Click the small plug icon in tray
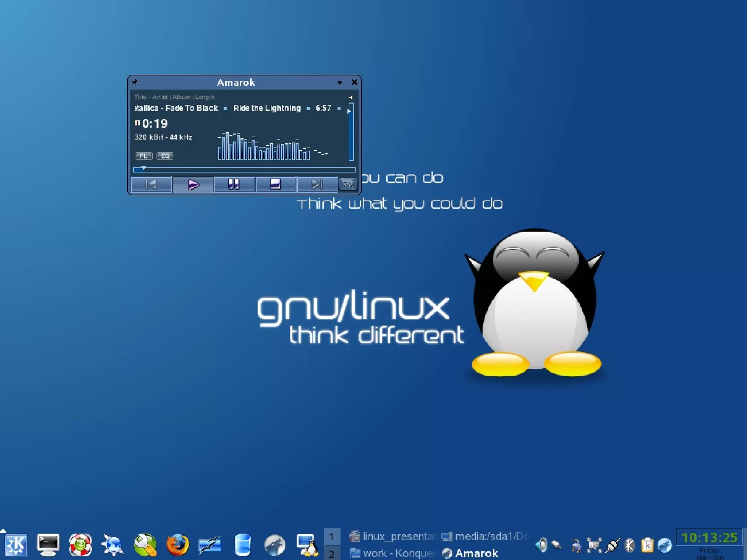The height and width of the screenshot is (560, 747). point(557,545)
